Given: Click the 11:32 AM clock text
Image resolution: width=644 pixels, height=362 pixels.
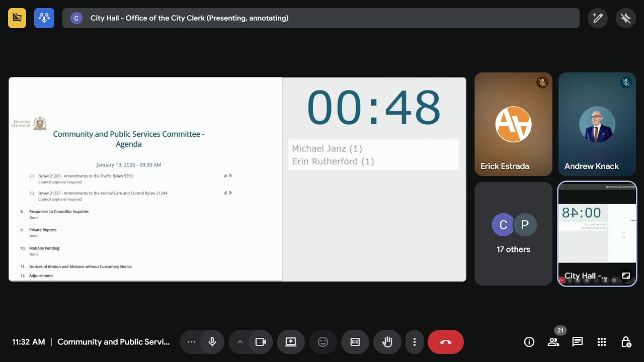Looking at the screenshot, I should click(x=29, y=342).
